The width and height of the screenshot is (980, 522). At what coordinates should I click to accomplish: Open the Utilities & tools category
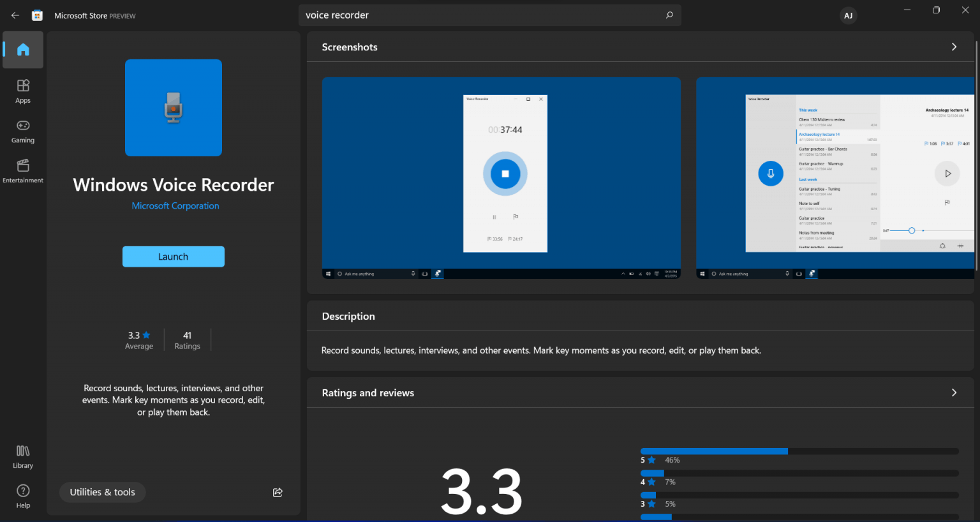click(102, 492)
